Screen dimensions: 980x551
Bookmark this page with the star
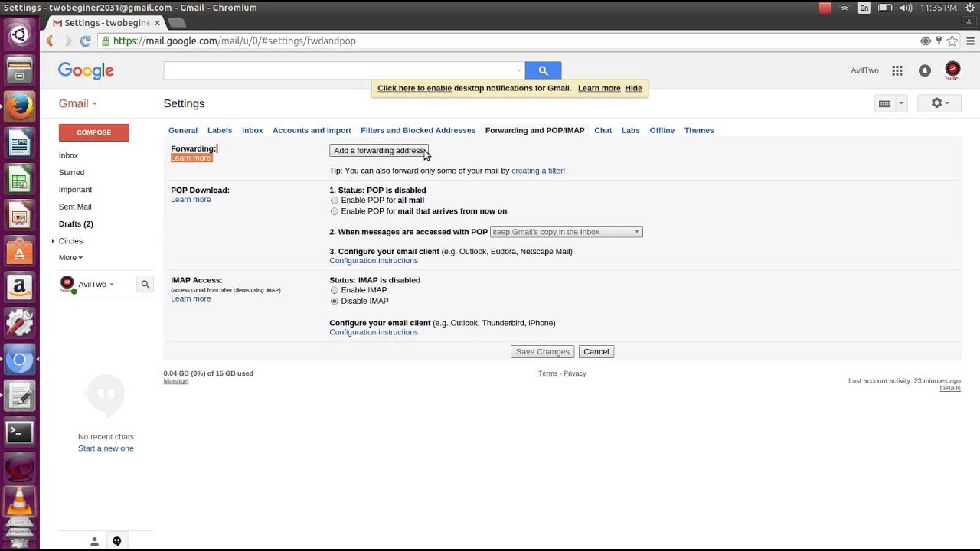(x=952, y=41)
